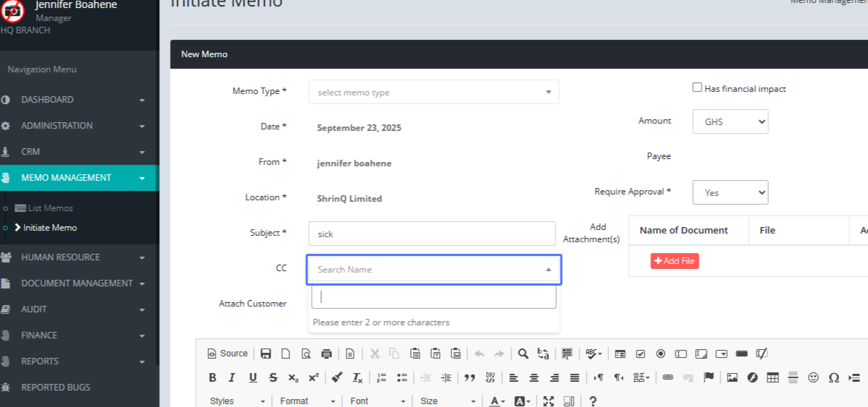Click the Add File button
The height and width of the screenshot is (407, 868).
pos(674,261)
